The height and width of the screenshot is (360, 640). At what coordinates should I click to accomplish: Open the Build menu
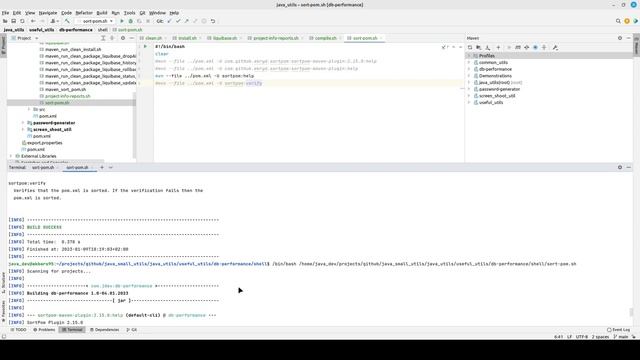click(102, 13)
